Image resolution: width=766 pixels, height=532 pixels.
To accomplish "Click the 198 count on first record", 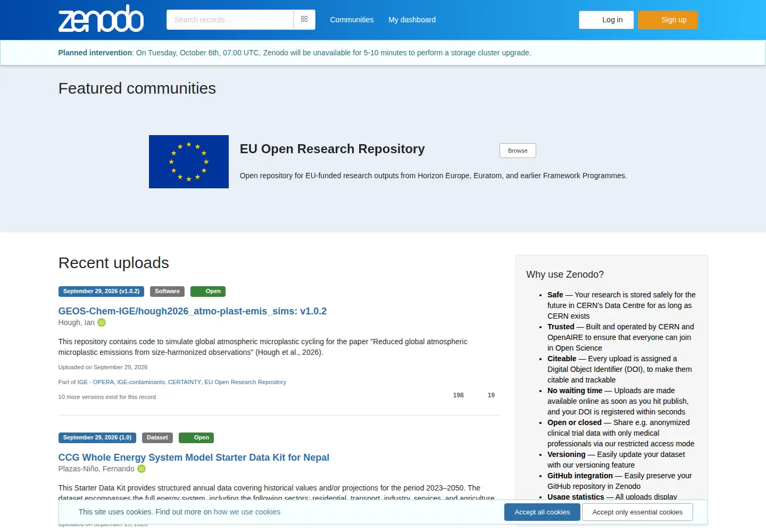I will pyautogui.click(x=458, y=395).
